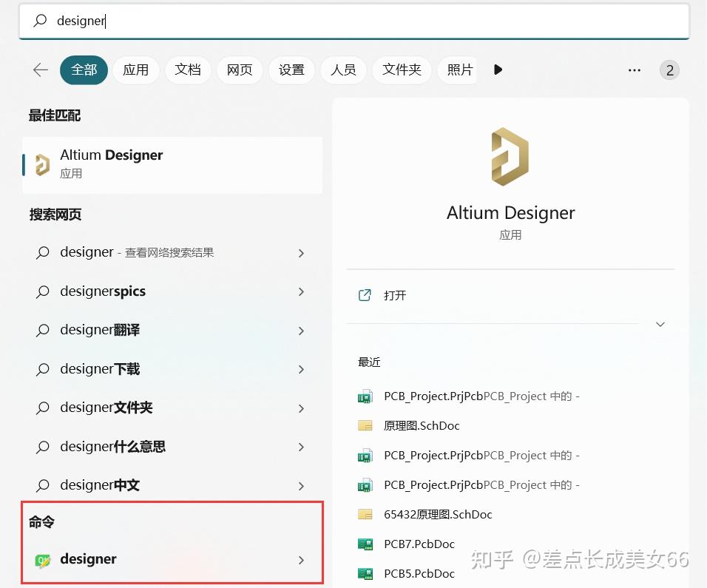Open the overflow menu with three dots
707x588 pixels.
[x=634, y=70]
